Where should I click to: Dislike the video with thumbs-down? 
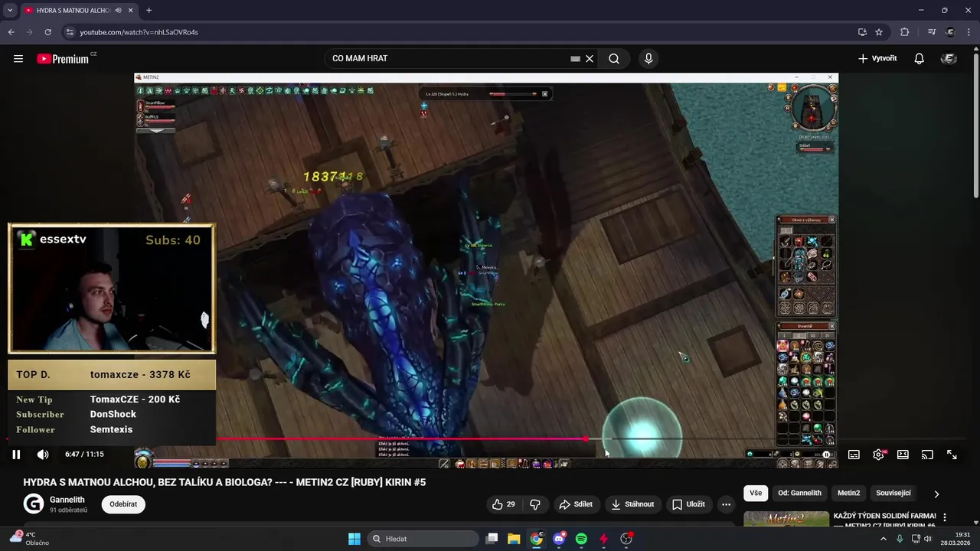pos(535,504)
